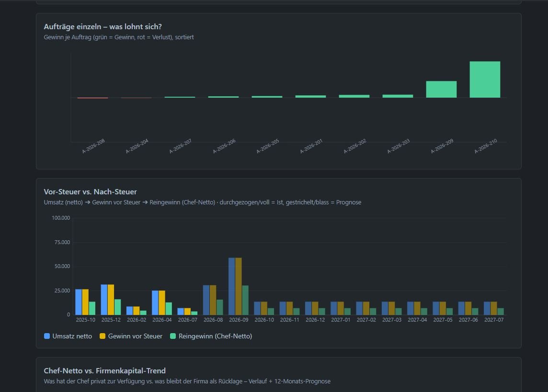Click the Aufträge einzeln chart title
548x392 pixels.
(x=103, y=26)
